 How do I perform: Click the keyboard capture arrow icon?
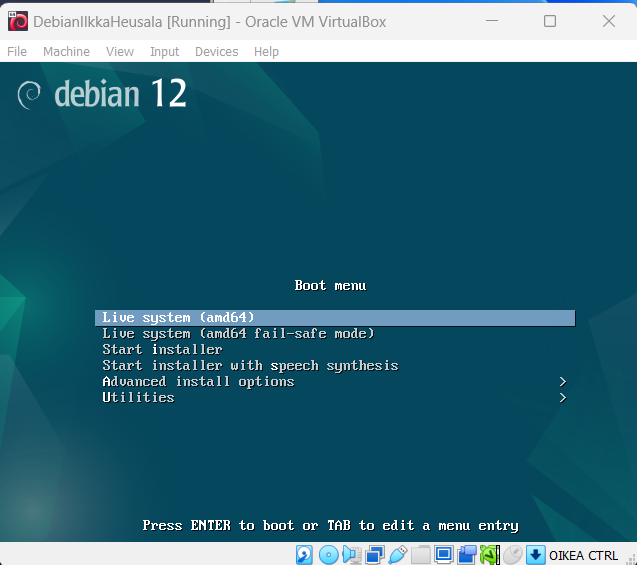535,554
